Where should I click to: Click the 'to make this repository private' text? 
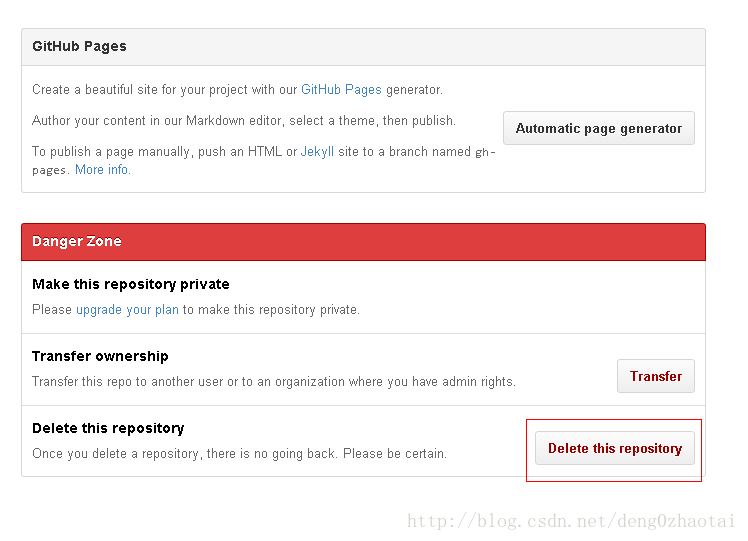271,310
